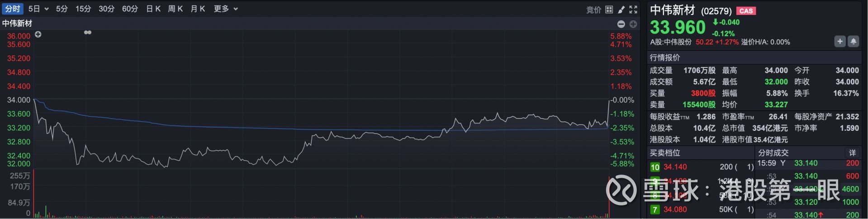Click the 市盈率TTM value 26.41
This screenshot has height=219, width=868.
(x=778, y=116)
